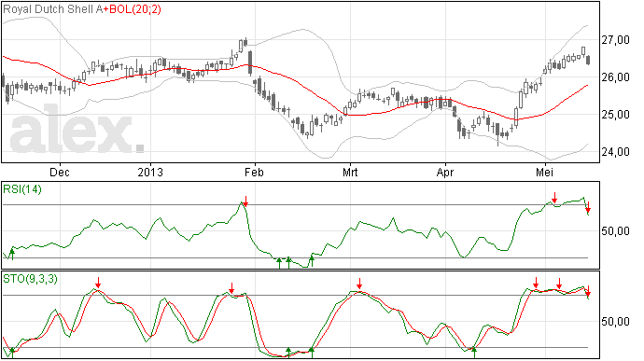Click the Royal Dutch Shell A chart title

52,9
